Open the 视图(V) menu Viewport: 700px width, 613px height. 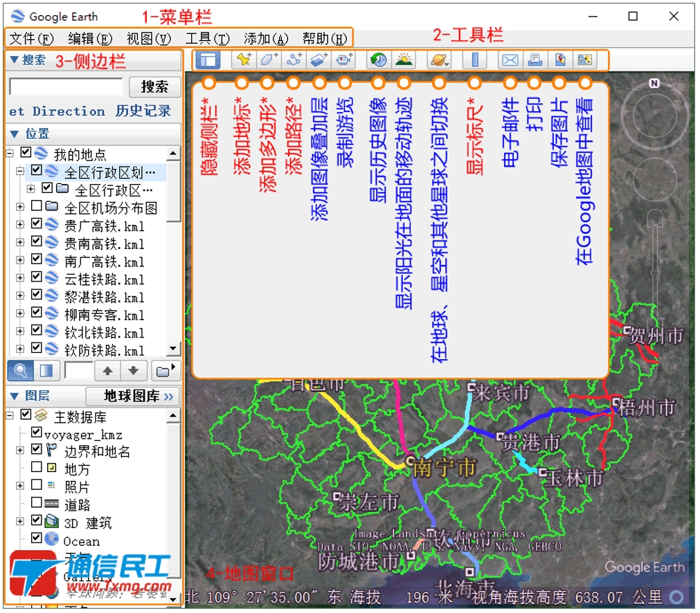click(149, 39)
